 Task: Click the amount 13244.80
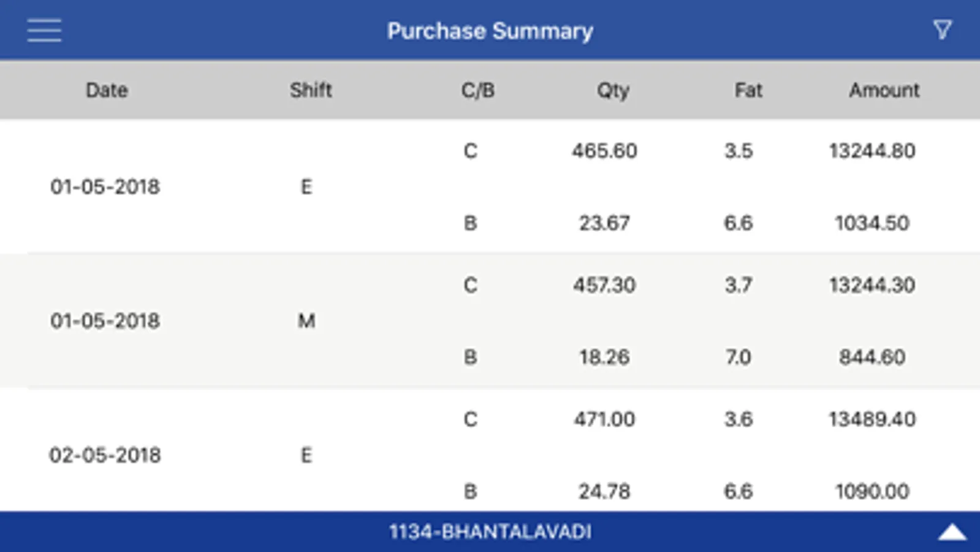[872, 151]
